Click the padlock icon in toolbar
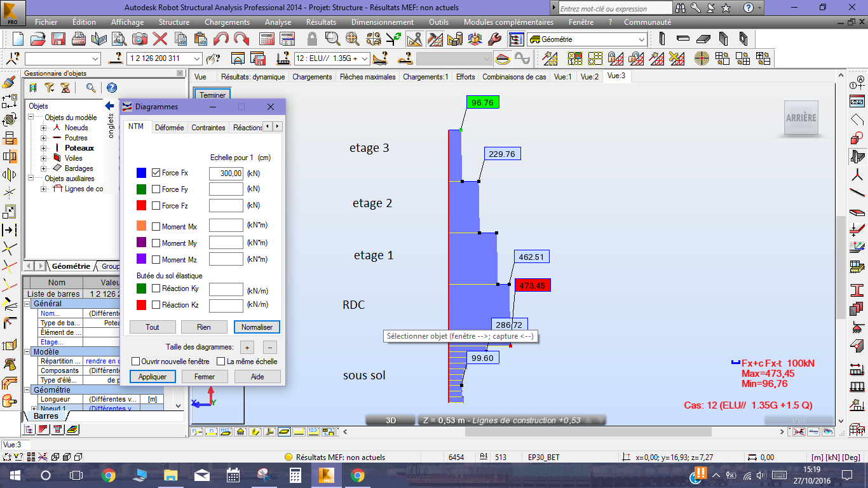The height and width of the screenshot is (488, 868). 312,39
